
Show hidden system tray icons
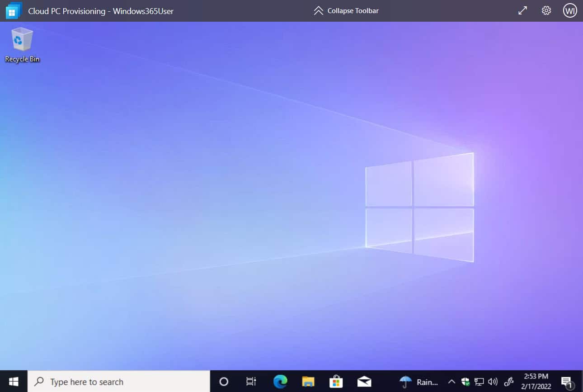coord(451,382)
